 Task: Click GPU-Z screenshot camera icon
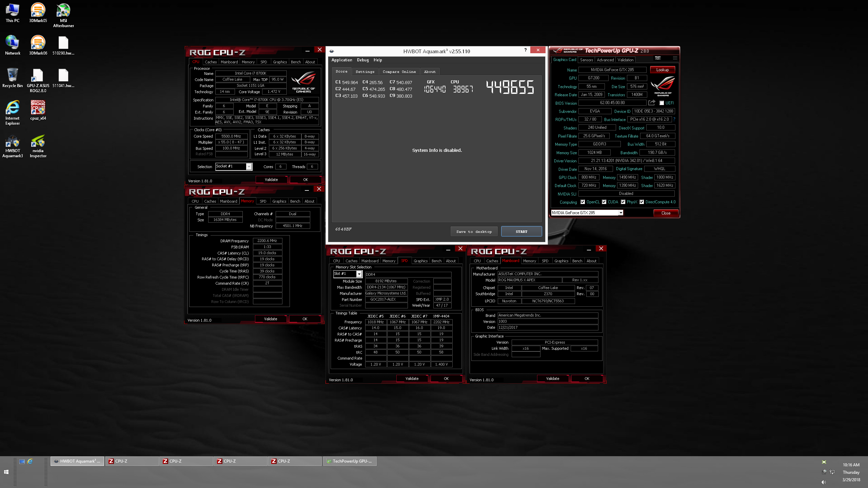[x=658, y=58]
